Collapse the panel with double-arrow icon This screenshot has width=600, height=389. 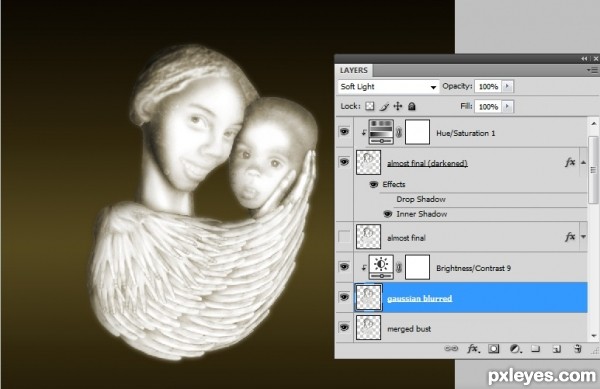[584, 59]
